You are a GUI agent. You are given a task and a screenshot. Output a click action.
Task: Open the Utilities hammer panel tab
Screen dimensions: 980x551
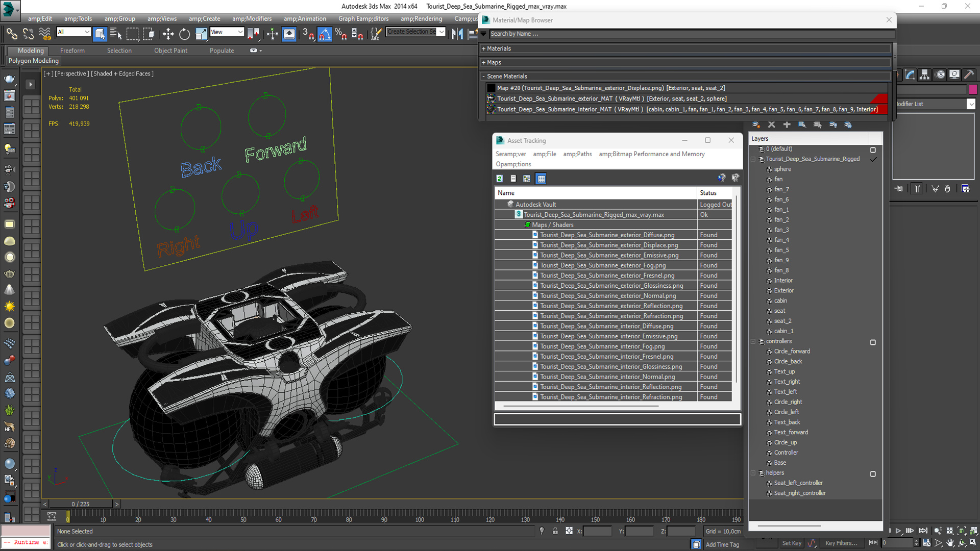(x=968, y=74)
